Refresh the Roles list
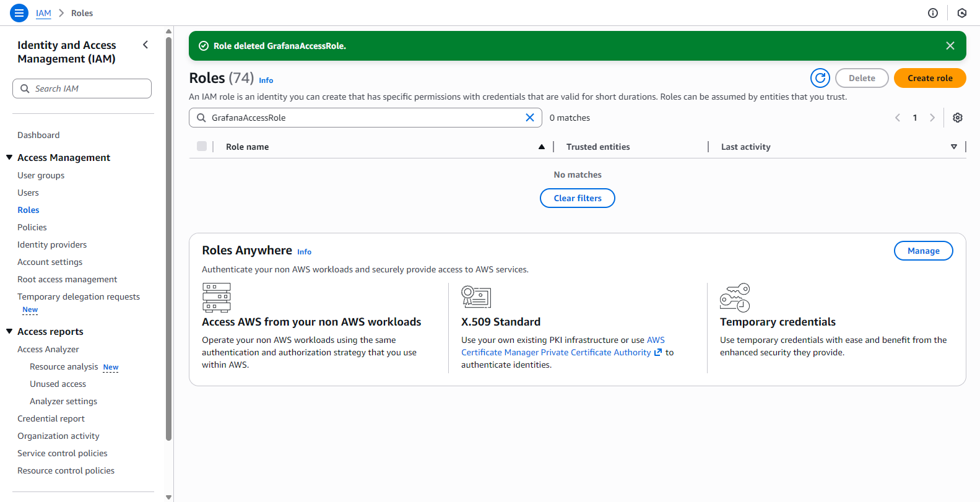This screenshot has width=980, height=502. [820, 78]
